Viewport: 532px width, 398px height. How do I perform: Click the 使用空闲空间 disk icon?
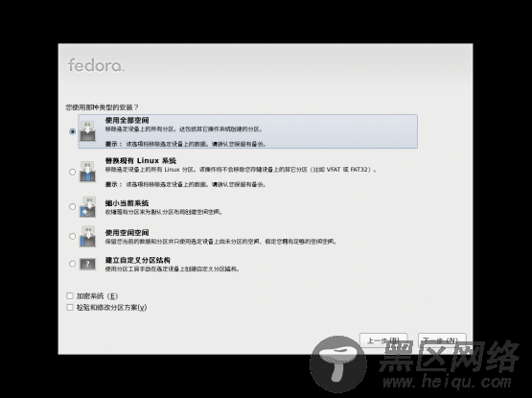[87, 236]
